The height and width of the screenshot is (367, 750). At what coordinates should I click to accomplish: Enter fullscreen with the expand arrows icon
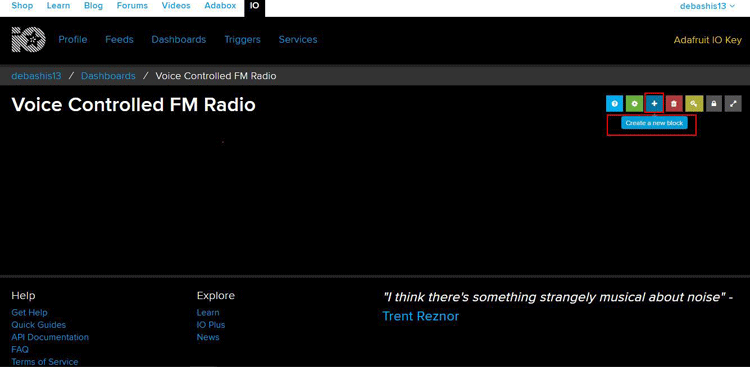pyautogui.click(x=733, y=103)
